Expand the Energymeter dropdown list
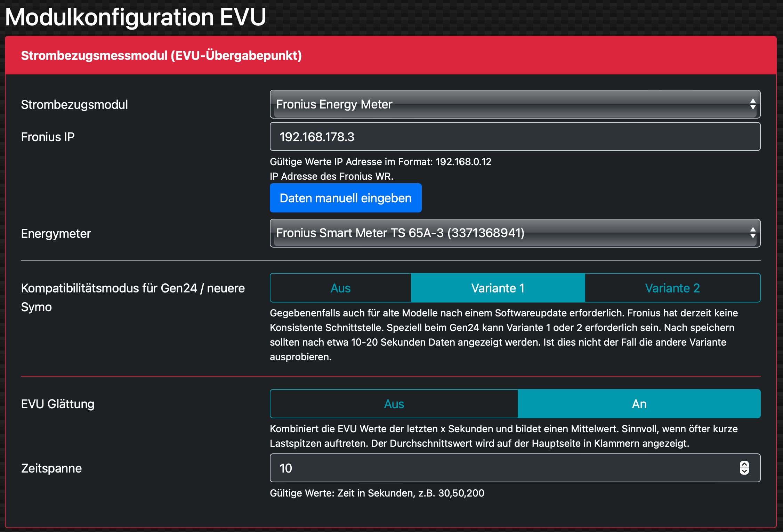783x532 pixels. (515, 233)
